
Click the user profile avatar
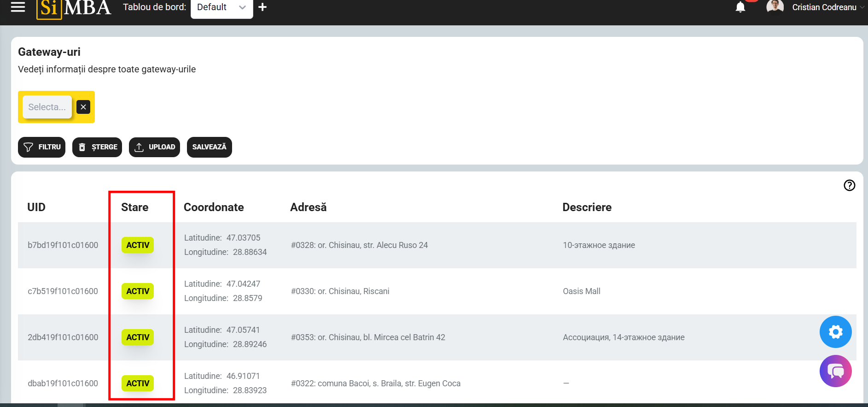pyautogui.click(x=775, y=7)
